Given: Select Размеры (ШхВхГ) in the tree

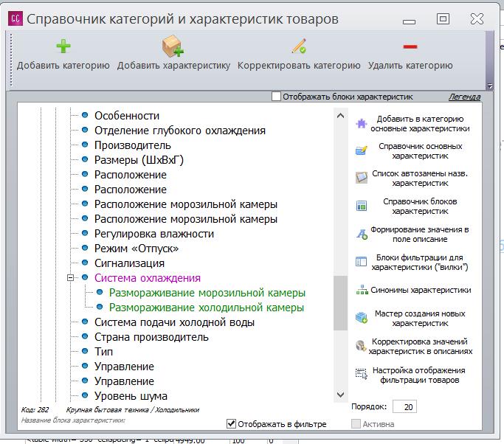Looking at the screenshot, I should [x=139, y=160].
